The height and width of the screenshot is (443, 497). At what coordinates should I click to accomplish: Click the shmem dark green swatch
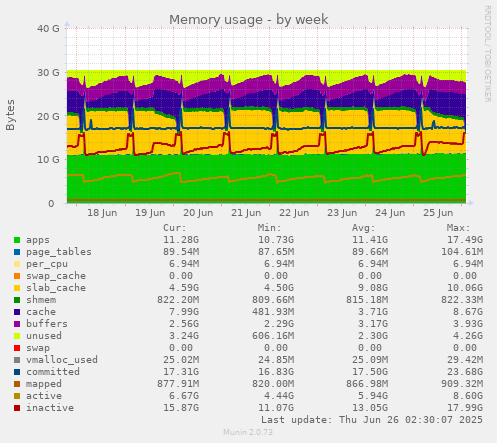coord(17,300)
